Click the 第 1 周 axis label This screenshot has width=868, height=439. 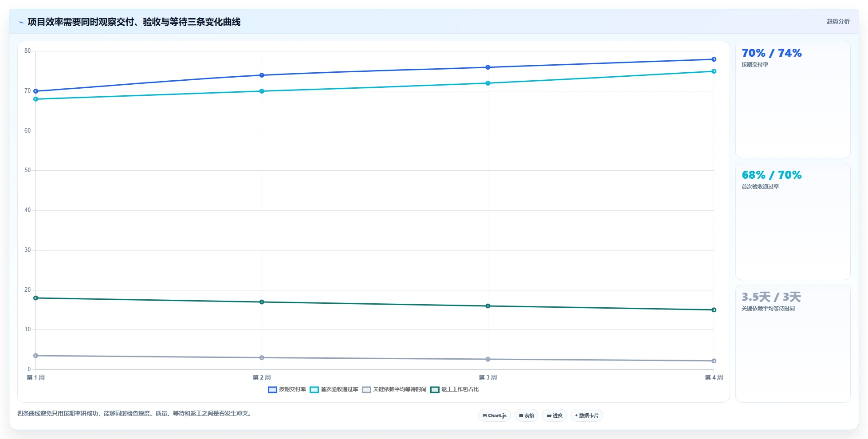pos(36,377)
